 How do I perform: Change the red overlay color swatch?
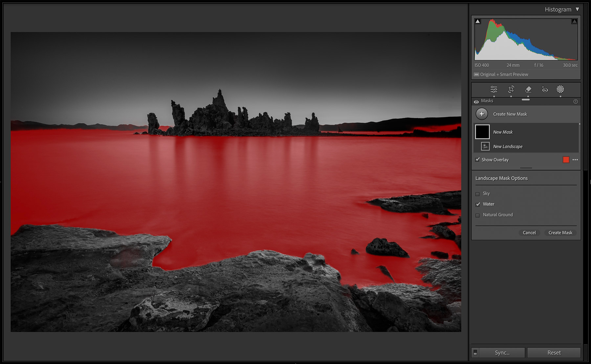tap(566, 160)
